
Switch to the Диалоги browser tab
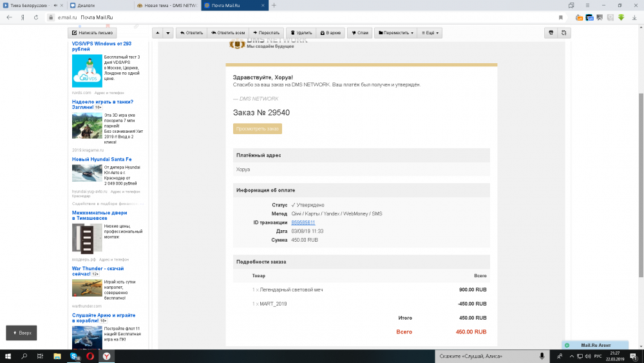pos(97,5)
